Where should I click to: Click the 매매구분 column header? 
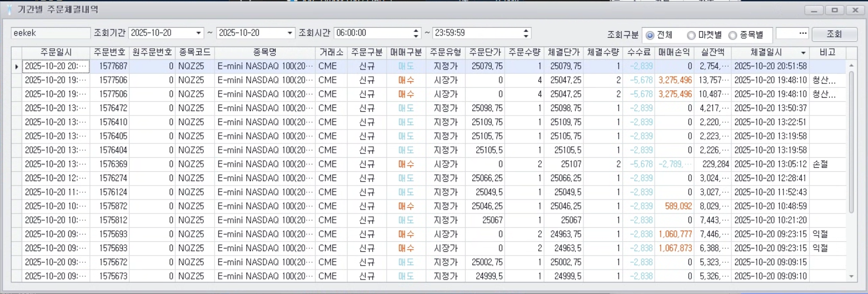tap(406, 52)
